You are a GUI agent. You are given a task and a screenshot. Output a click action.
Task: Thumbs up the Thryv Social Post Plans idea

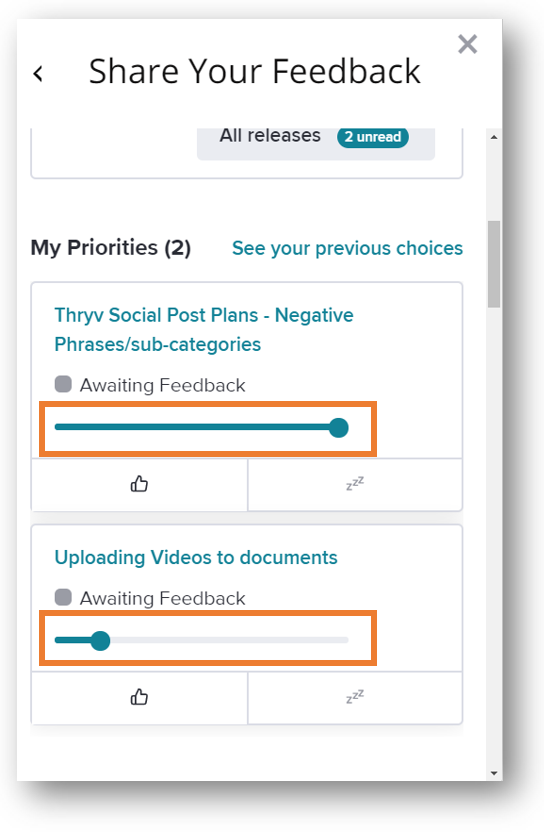click(x=139, y=484)
